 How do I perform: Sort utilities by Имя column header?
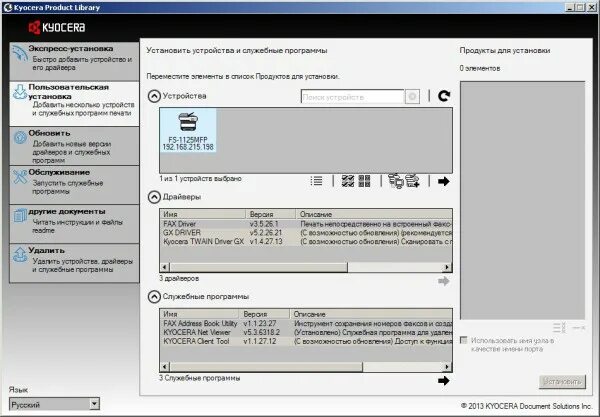point(200,314)
